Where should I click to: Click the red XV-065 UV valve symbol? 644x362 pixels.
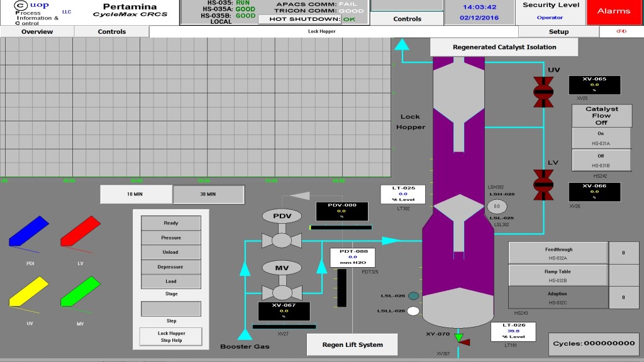click(543, 92)
